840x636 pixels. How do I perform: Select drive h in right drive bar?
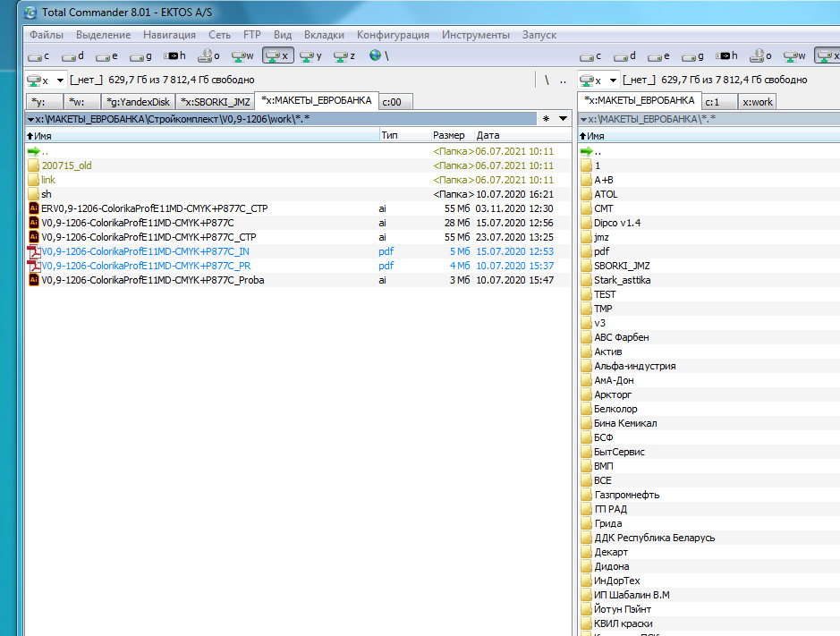[727, 55]
